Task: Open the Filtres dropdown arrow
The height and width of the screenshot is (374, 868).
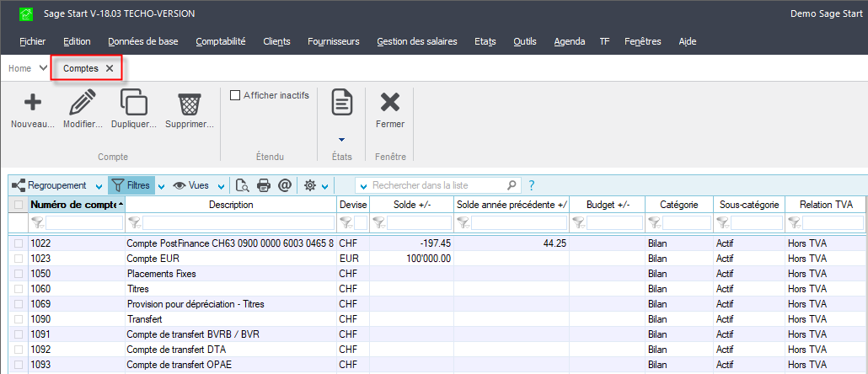Action: coord(162,186)
